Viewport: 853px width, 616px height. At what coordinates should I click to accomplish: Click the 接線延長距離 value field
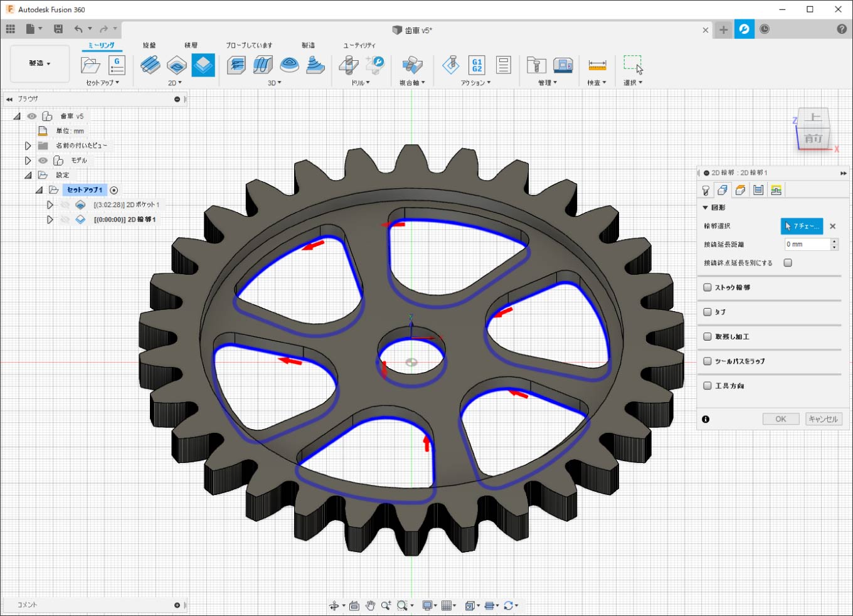(807, 245)
